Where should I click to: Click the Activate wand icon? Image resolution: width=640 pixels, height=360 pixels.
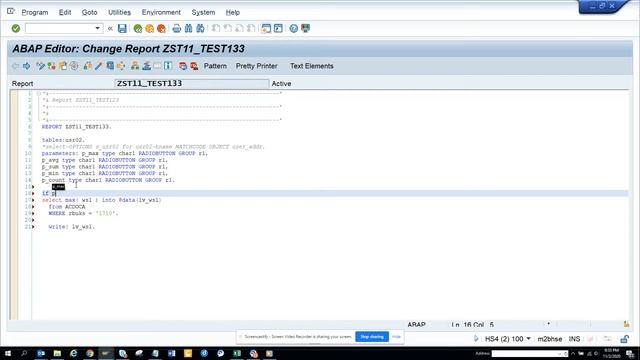click(98, 66)
